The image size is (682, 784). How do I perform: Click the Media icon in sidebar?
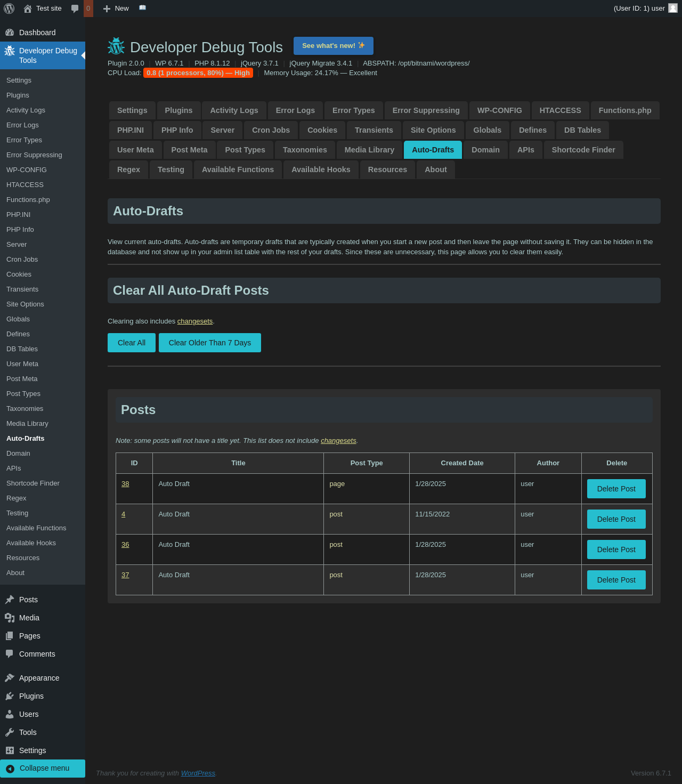click(x=10, y=618)
